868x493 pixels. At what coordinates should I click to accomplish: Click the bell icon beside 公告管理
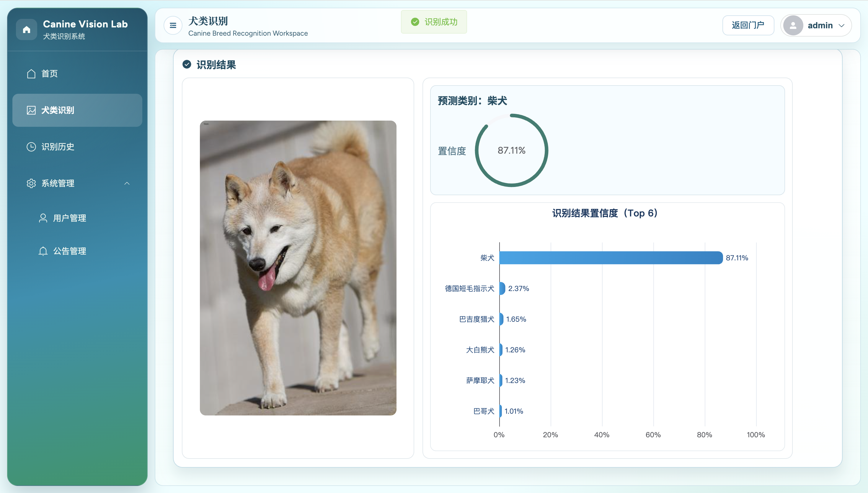click(x=43, y=251)
